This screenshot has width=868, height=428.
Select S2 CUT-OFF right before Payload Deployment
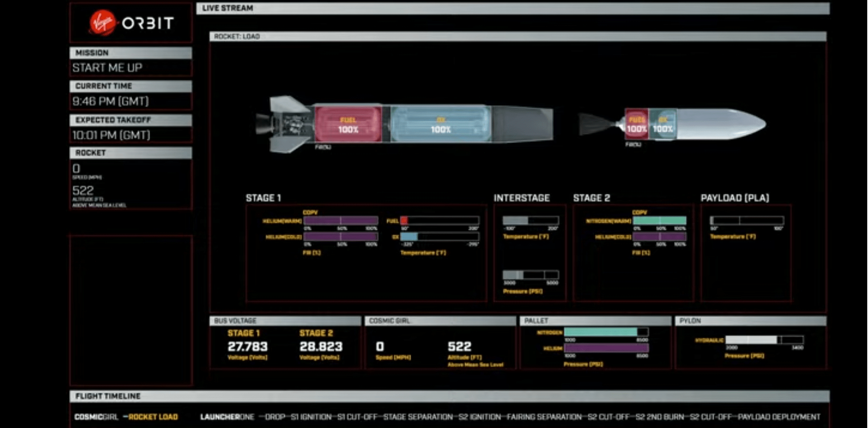pos(711,417)
